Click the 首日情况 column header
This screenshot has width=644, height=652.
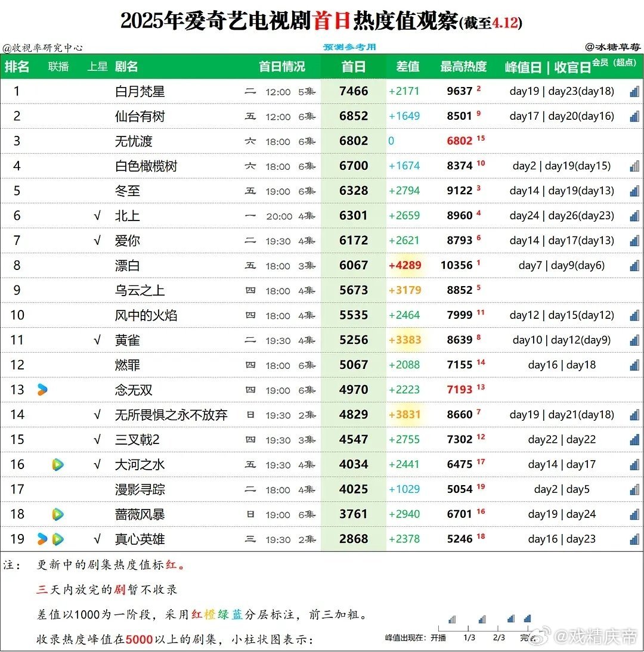[x=282, y=67]
